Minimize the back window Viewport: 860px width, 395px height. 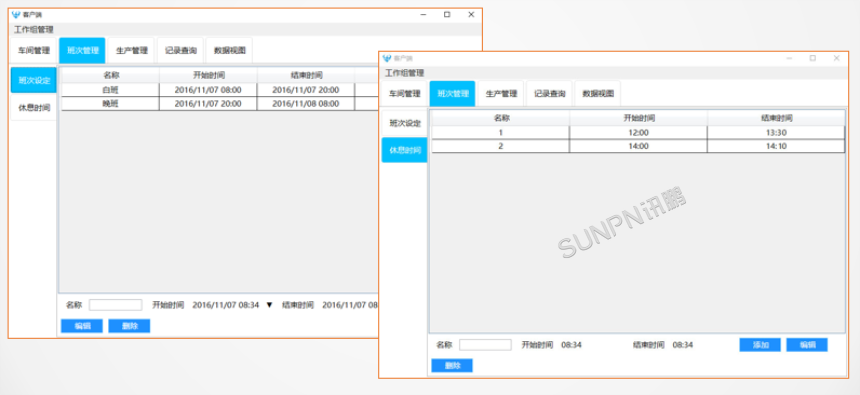point(423,15)
